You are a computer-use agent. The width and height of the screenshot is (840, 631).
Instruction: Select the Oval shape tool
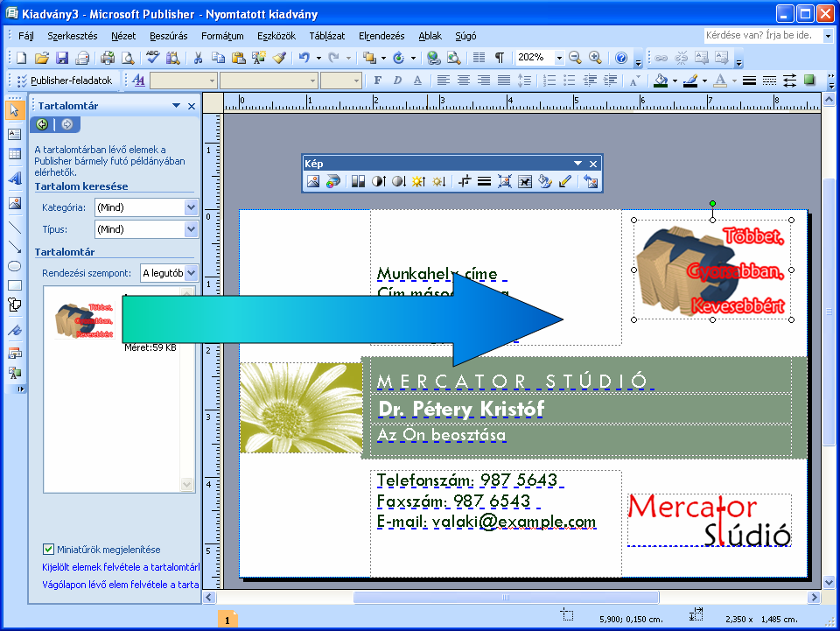[x=15, y=266]
